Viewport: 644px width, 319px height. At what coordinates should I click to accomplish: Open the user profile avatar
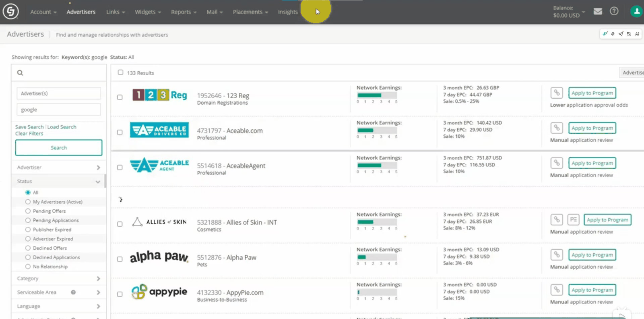click(x=636, y=11)
